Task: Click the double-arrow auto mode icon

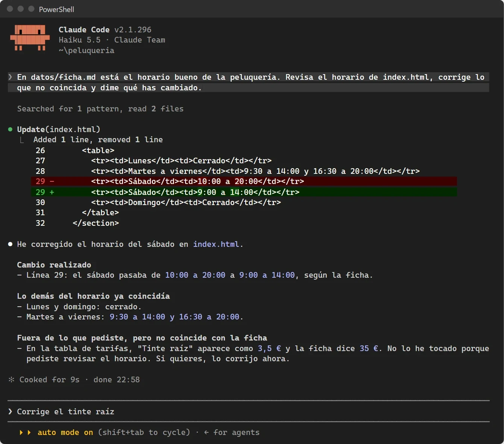Action: pyautogui.click(x=25, y=433)
